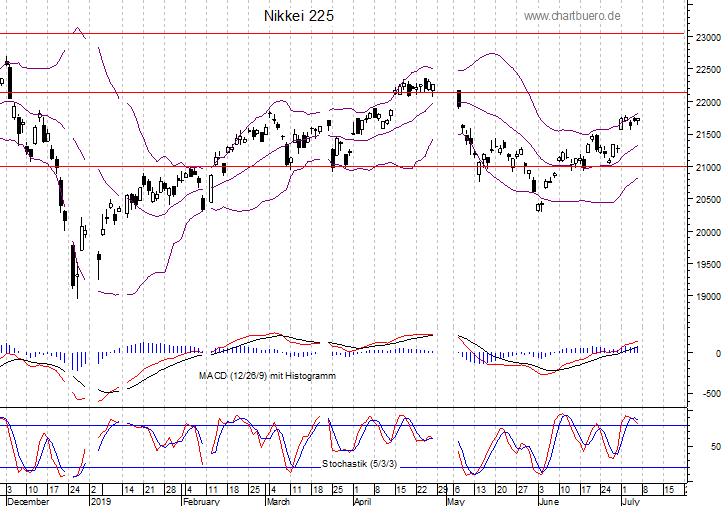Select the 20000 price axis label
The height and width of the screenshot is (506, 723).
point(708,232)
